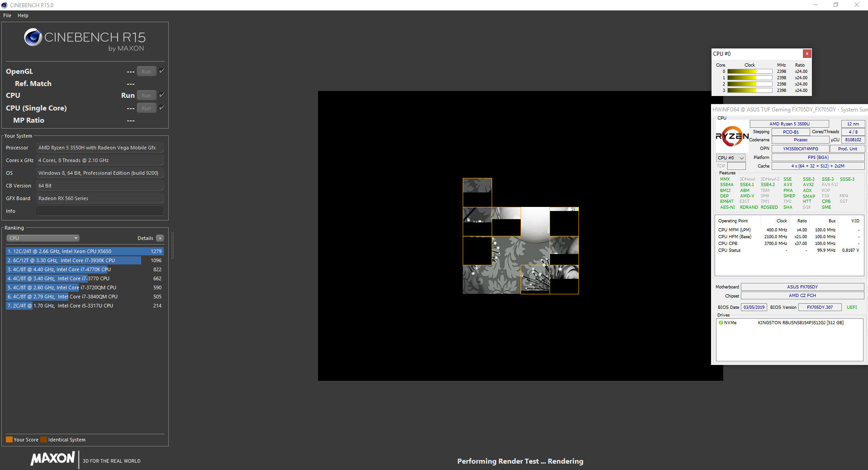Click the AMD Ryzen 5 3500U name field
The image size is (868, 470).
(789, 124)
